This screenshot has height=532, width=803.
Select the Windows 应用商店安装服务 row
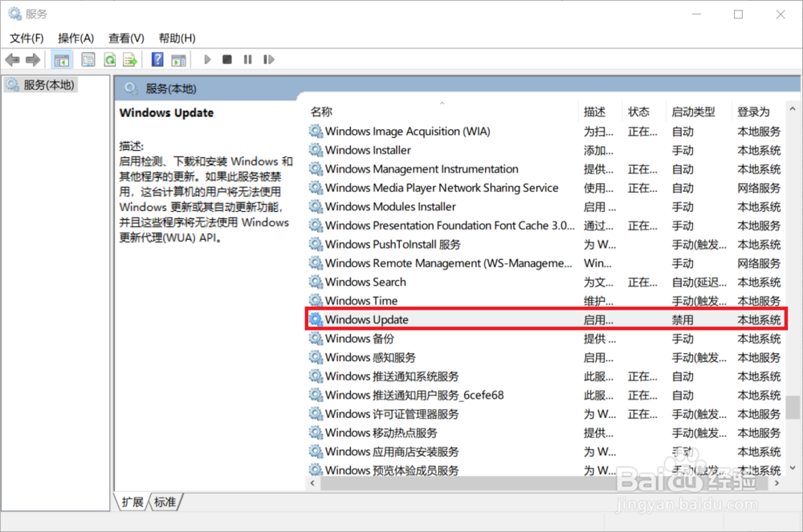point(546,452)
